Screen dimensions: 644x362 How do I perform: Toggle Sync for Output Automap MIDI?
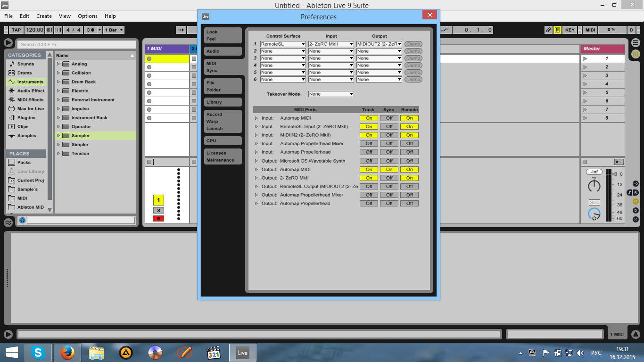point(389,169)
